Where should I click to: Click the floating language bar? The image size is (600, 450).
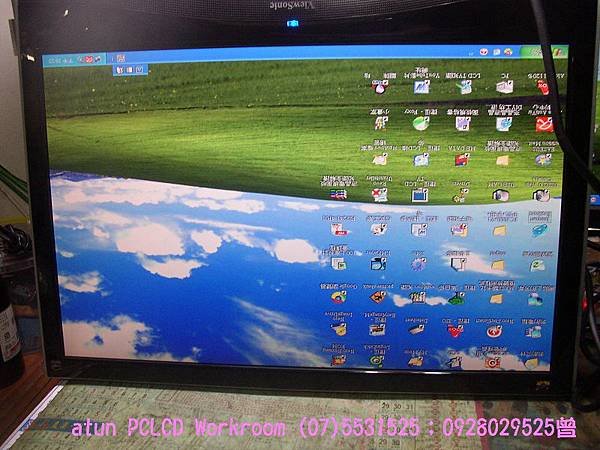(130, 70)
